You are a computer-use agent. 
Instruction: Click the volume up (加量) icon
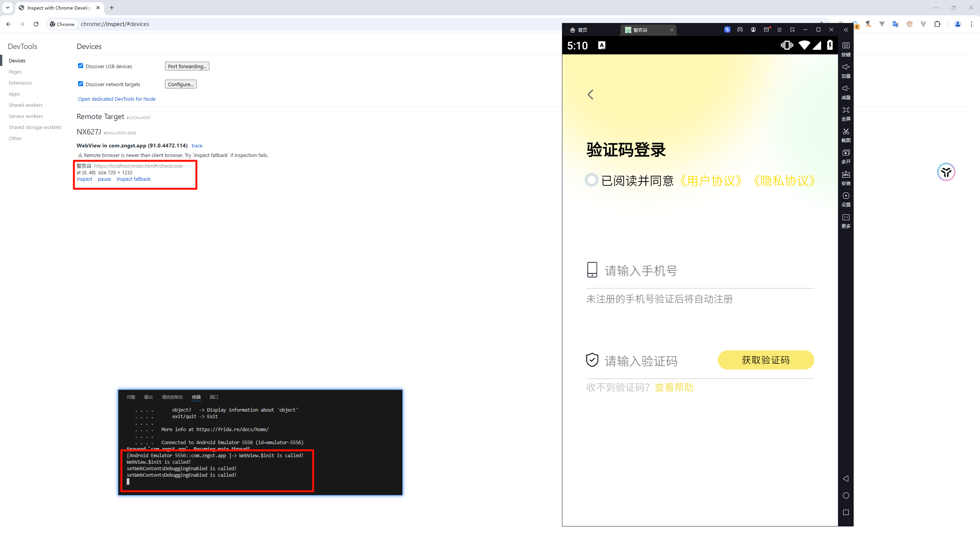[846, 67]
